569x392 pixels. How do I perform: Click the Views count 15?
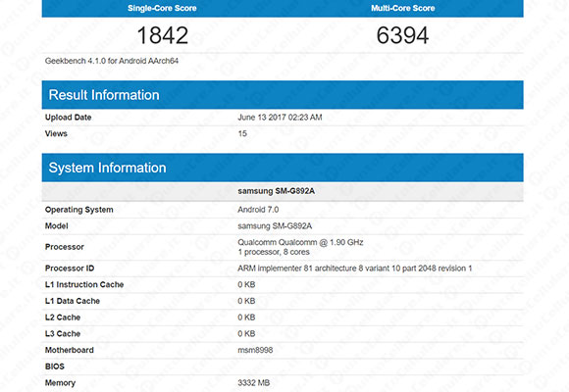[242, 133]
